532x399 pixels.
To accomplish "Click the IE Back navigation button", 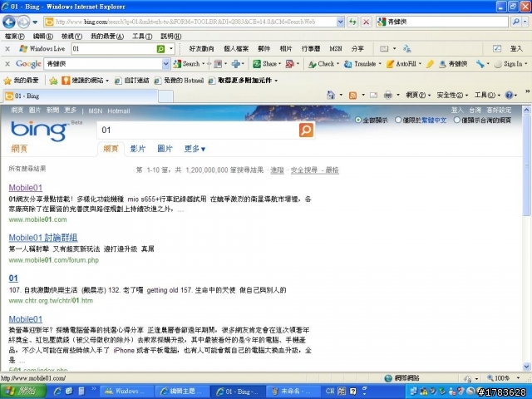I will tap(9, 22).
